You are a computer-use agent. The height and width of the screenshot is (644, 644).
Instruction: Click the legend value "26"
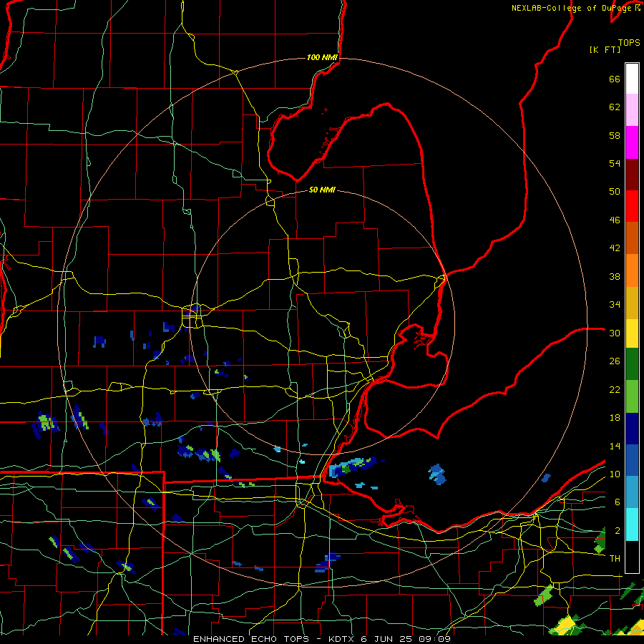(x=615, y=361)
